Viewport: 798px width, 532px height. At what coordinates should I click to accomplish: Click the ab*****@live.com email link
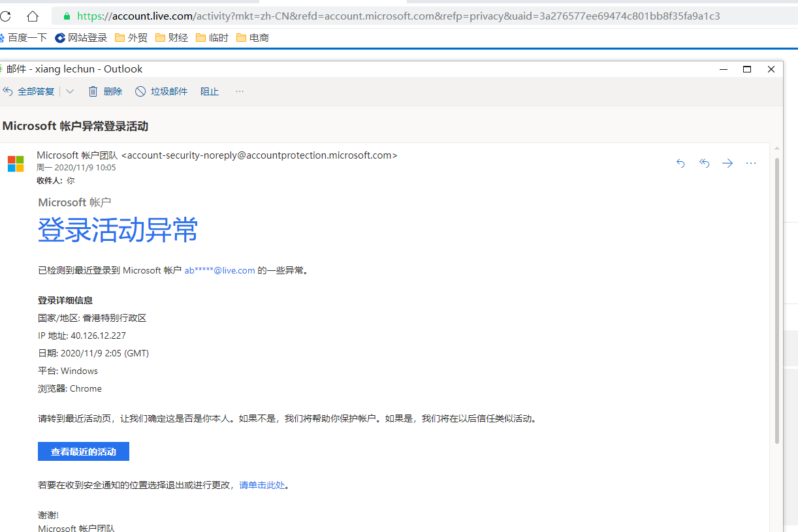tap(219, 270)
